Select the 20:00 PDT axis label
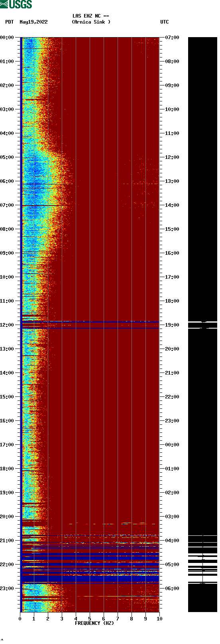220x644 pixels. (7, 517)
